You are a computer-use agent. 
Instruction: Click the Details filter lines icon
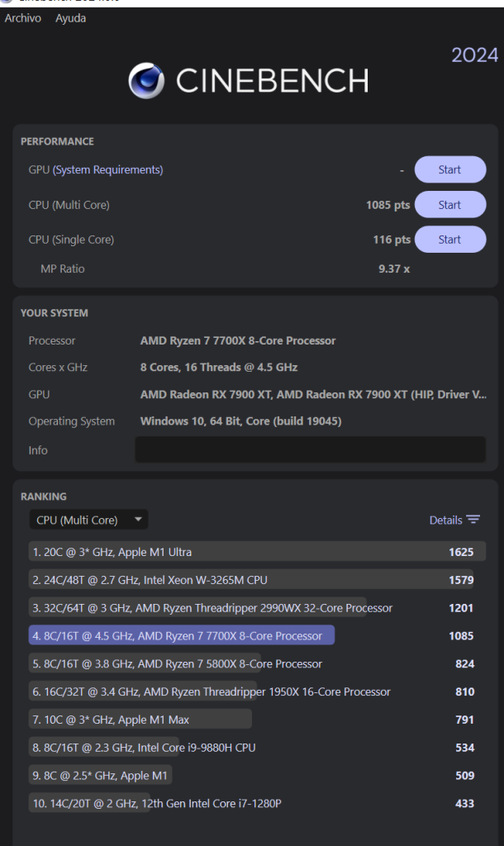point(473,519)
